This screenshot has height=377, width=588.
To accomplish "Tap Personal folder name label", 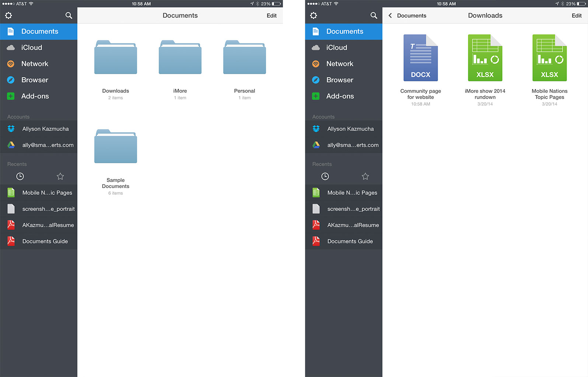I will 245,91.
